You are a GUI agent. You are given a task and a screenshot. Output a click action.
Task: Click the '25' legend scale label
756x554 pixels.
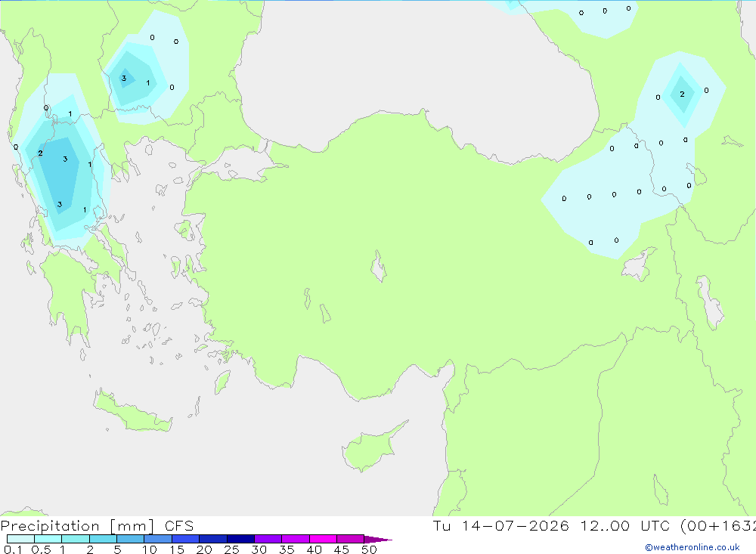click(231, 549)
